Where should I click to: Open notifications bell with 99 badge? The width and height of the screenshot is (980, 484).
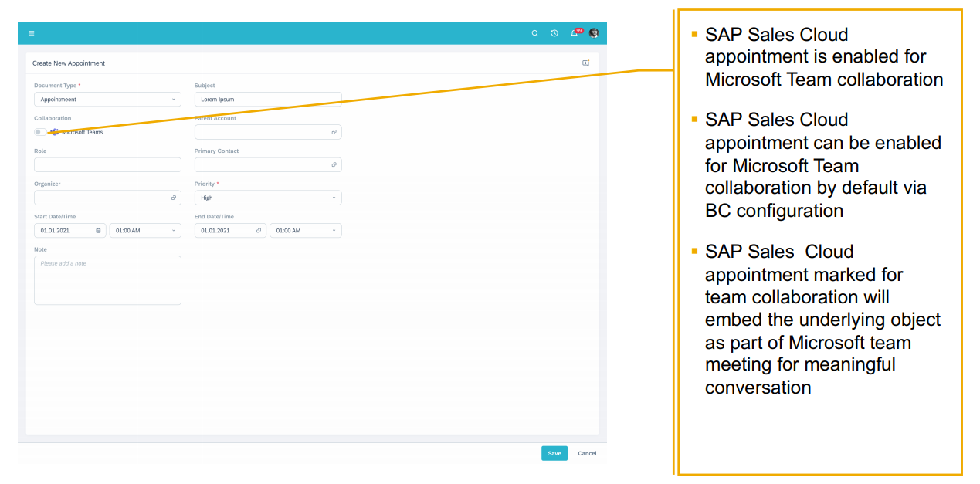point(575,32)
